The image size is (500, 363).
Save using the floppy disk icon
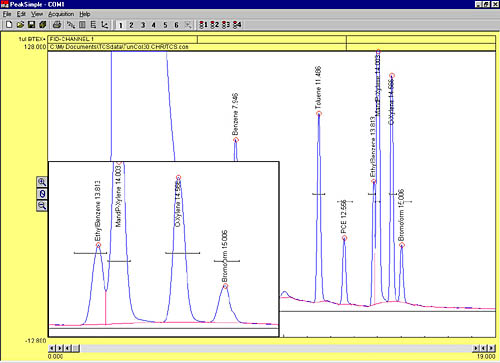pyautogui.click(x=31, y=25)
